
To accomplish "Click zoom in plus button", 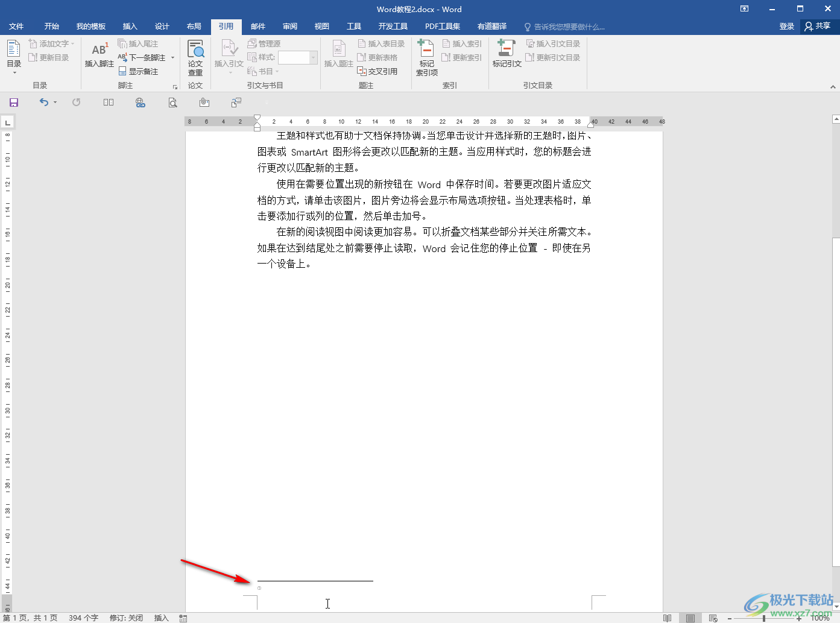I will click(x=800, y=618).
